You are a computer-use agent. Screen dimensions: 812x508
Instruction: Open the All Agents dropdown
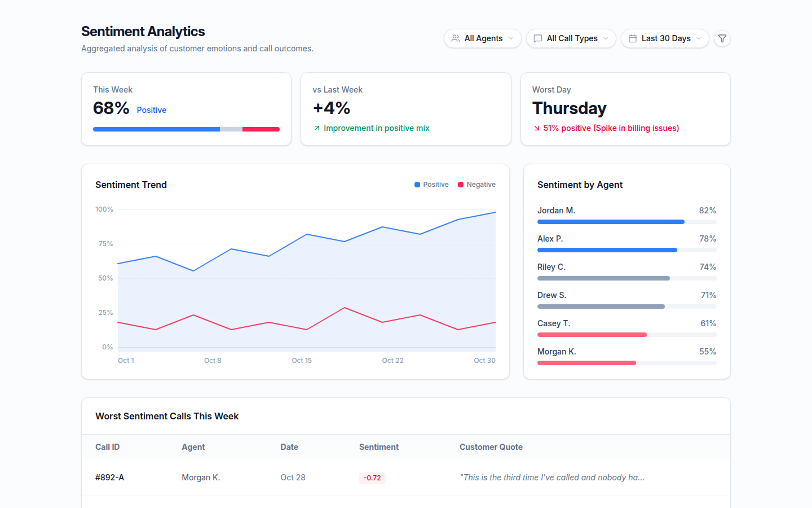pyautogui.click(x=482, y=38)
